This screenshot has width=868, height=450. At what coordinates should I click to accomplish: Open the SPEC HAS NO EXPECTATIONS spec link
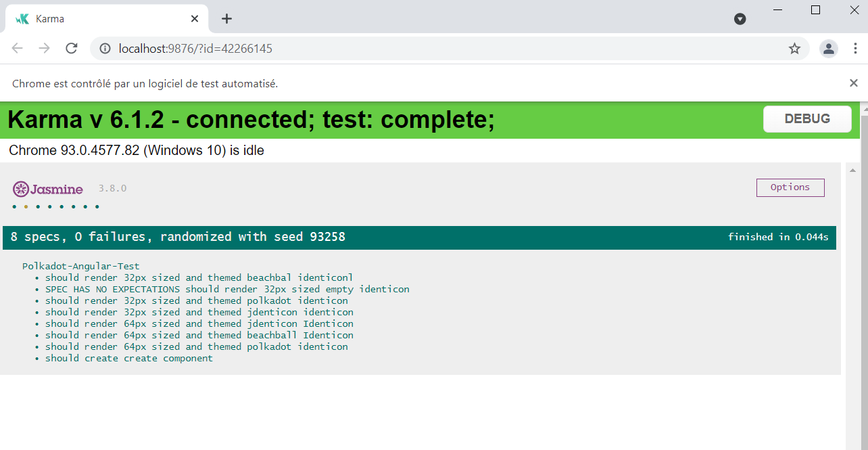click(x=227, y=289)
